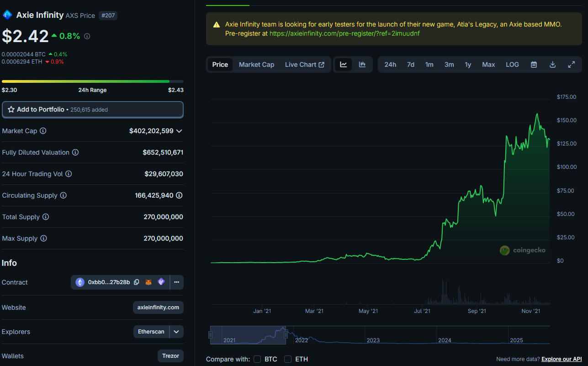Add token to MetaMask via the fox icon
The image size is (588, 366).
pyautogui.click(x=148, y=282)
